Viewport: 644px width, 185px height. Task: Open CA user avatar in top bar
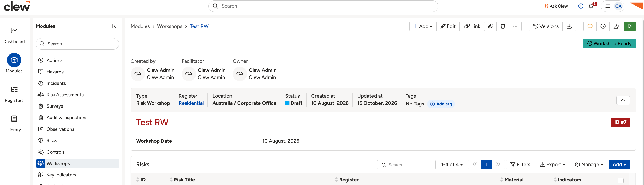pos(618,6)
